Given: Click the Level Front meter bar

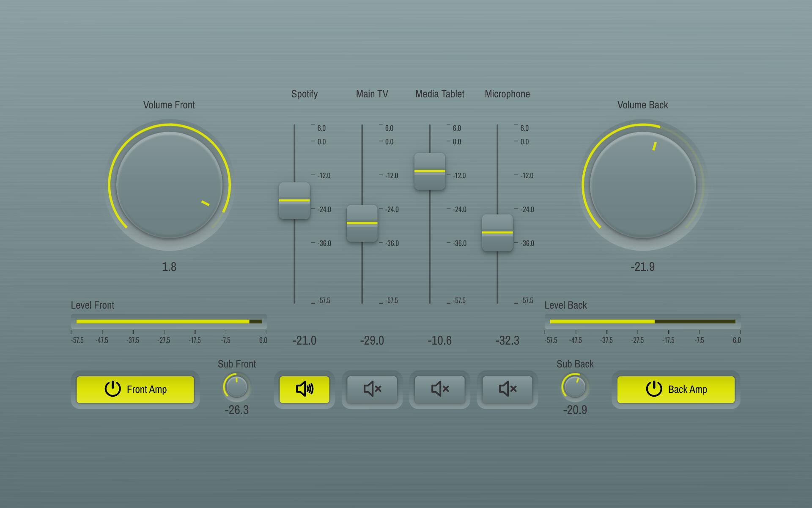Looking at the screenshot, I should [169, 321].
